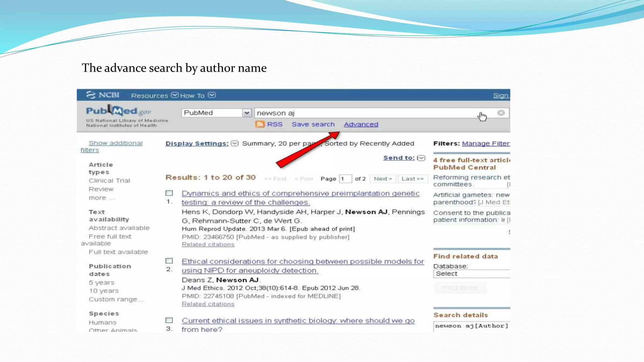This screenshot has width=644, height=362.
Task: Click the Display Settings link
Action: (x=197, y=143)
